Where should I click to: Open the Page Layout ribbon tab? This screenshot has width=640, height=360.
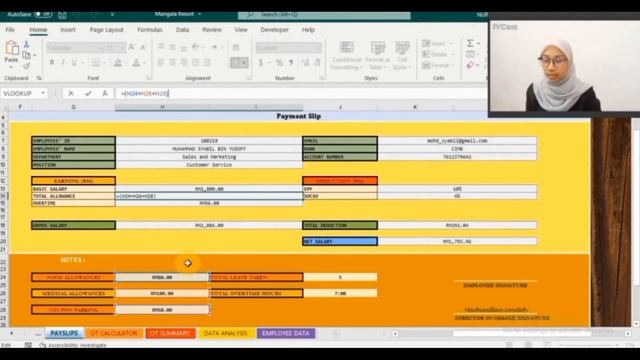coord(107,30)
